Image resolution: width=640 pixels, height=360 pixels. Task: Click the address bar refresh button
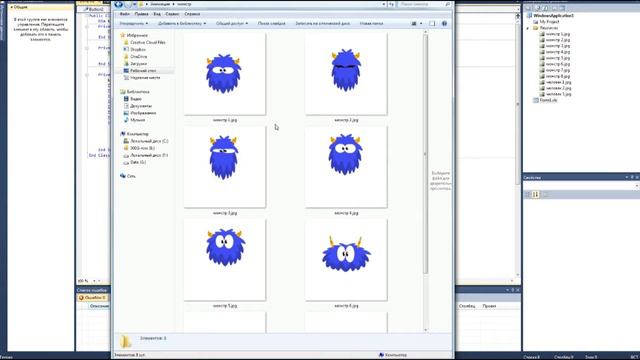391,4
